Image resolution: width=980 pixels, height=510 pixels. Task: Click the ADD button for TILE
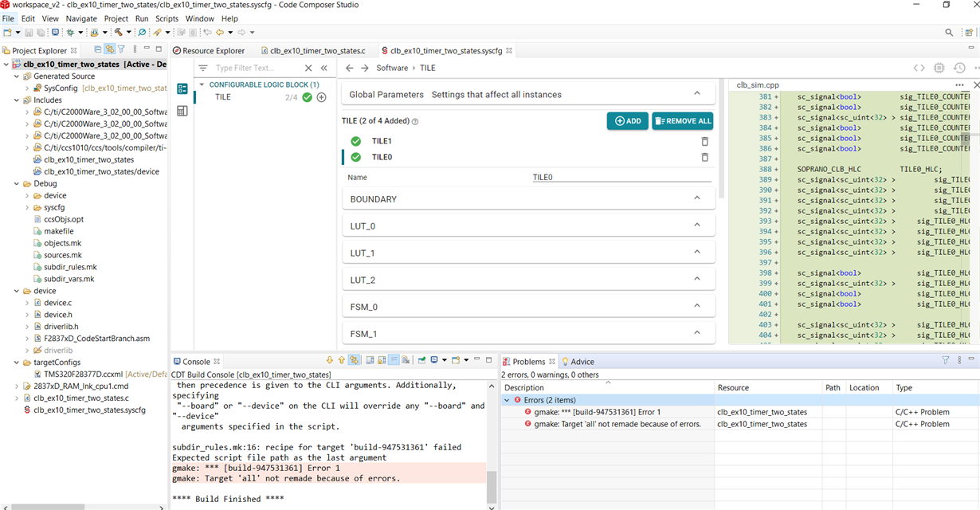click(627, 121)
